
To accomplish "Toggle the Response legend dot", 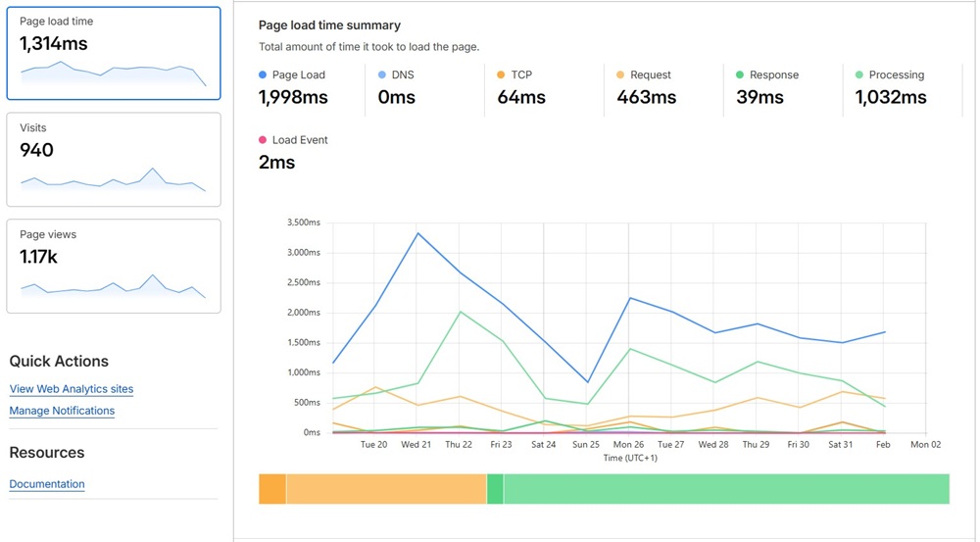I will (740, 74).
